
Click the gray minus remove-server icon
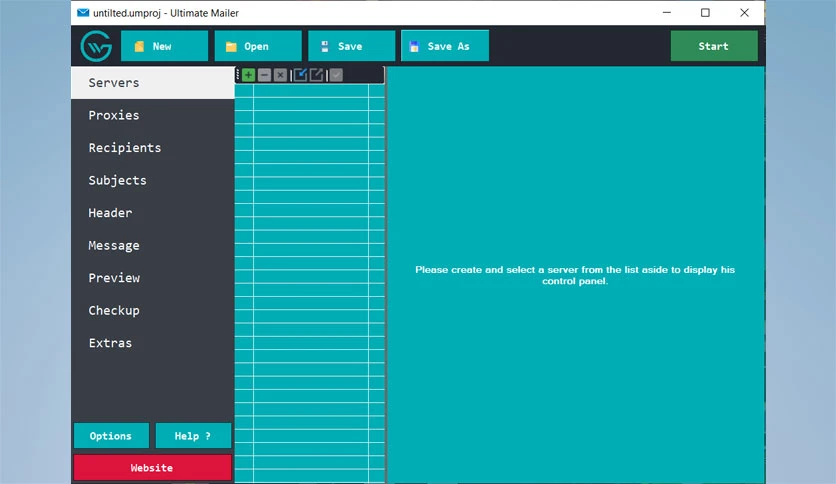coord(264,75)
